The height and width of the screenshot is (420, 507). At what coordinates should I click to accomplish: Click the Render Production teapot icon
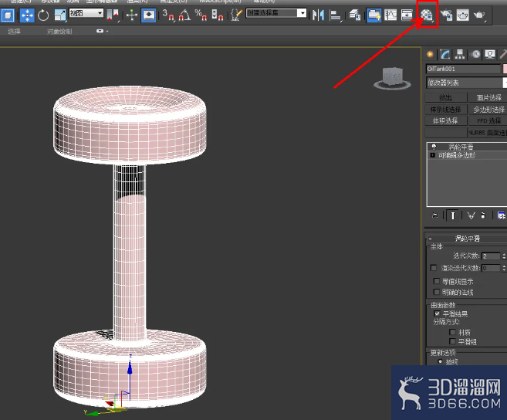[x=479, y=15]
